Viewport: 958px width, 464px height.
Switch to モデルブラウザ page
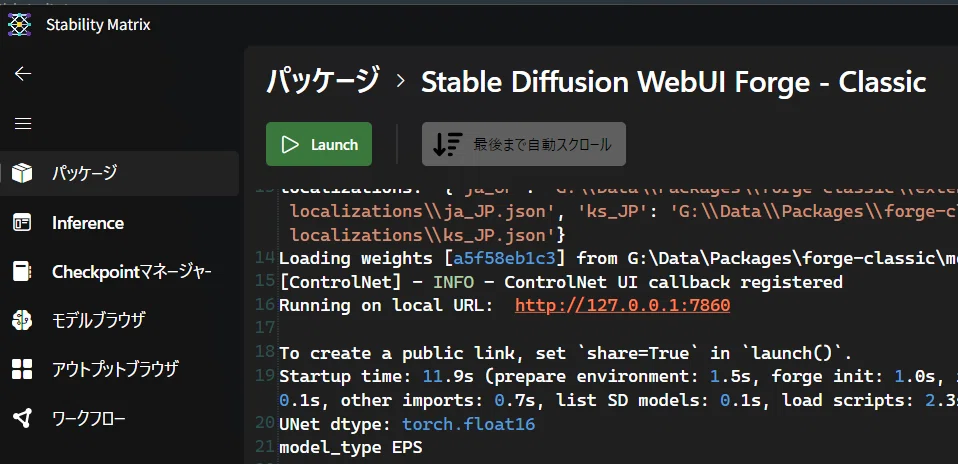(x=119, y=320)
